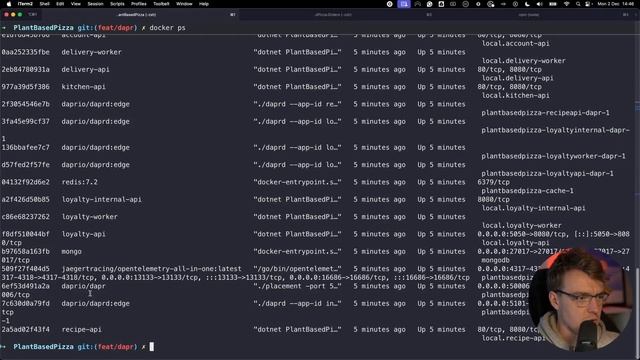Click the "./placement -port 5…" command text
The height and width of the screenshot is (360, 640).
click(297, 286)
